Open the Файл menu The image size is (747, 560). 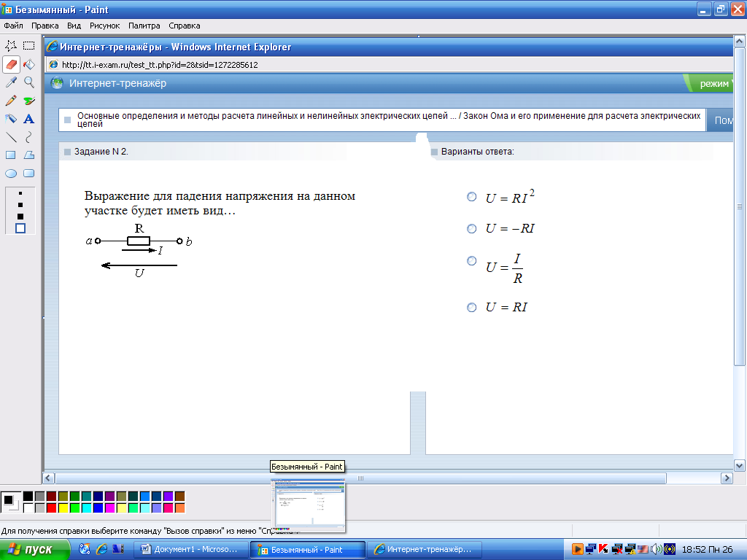point(13,26)
